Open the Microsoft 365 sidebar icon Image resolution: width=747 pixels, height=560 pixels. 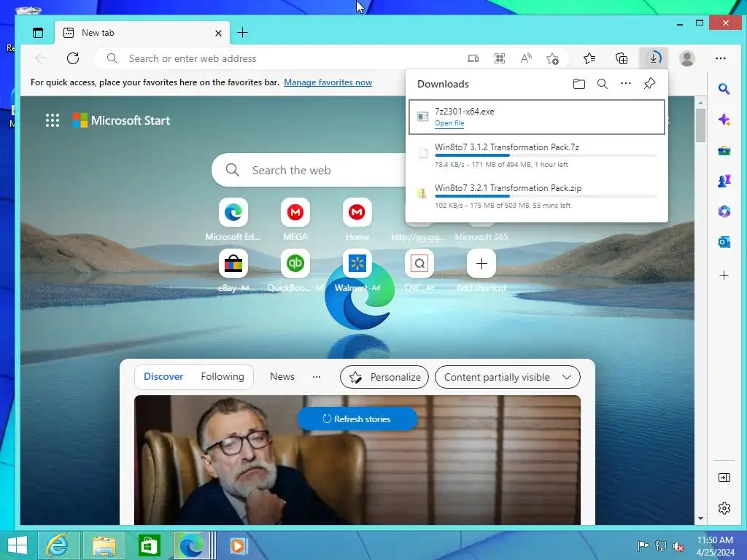(724, 211)
